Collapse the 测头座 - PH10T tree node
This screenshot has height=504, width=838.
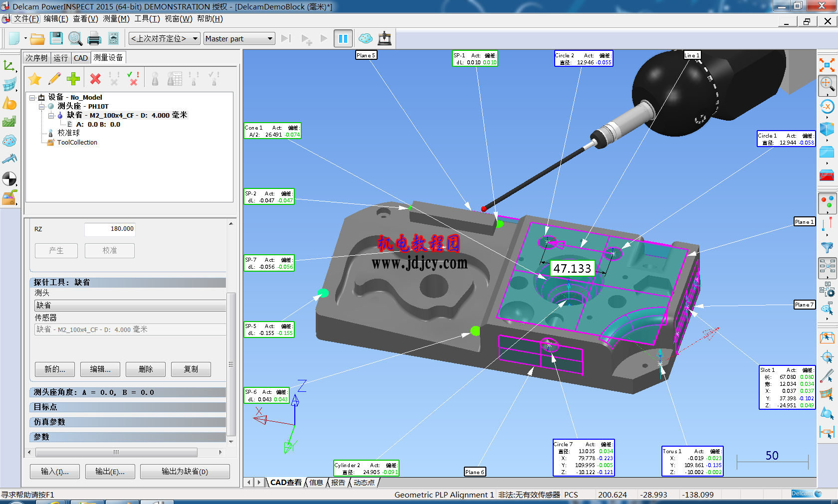41,107
